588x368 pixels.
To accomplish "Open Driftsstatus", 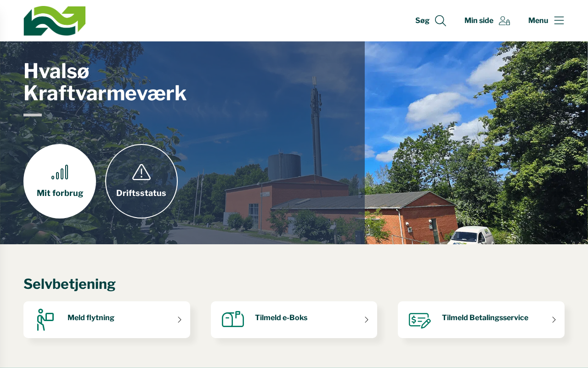I will click(x=141, y=181).
